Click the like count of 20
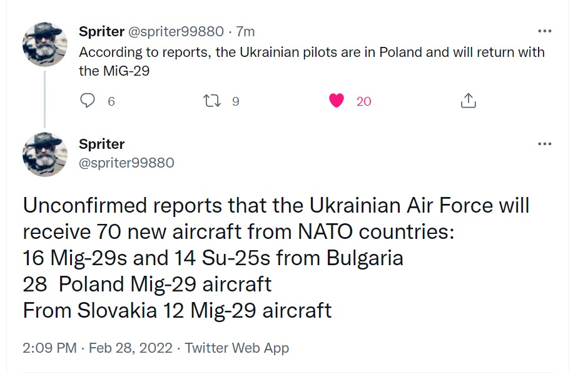This screenshot has height=374, width=588. tap(363, 101)
